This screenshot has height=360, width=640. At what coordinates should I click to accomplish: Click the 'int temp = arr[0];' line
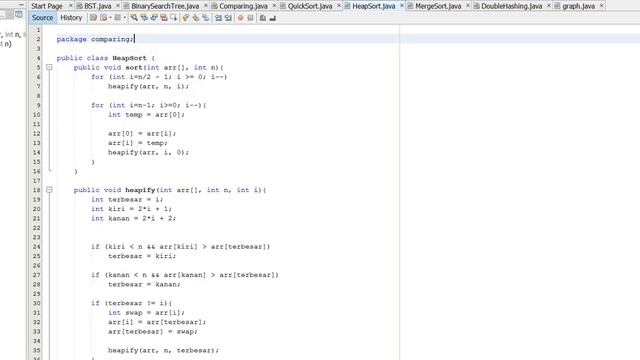[x=146, y=115]
